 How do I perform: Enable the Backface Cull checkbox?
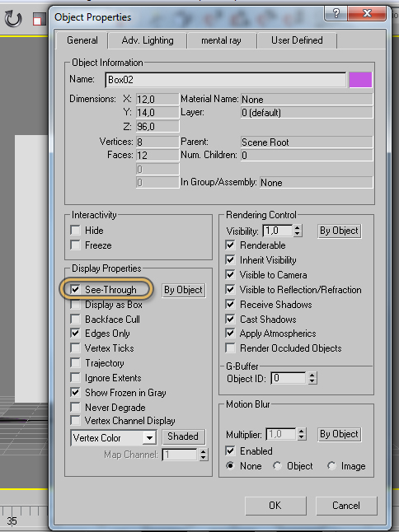75,320
